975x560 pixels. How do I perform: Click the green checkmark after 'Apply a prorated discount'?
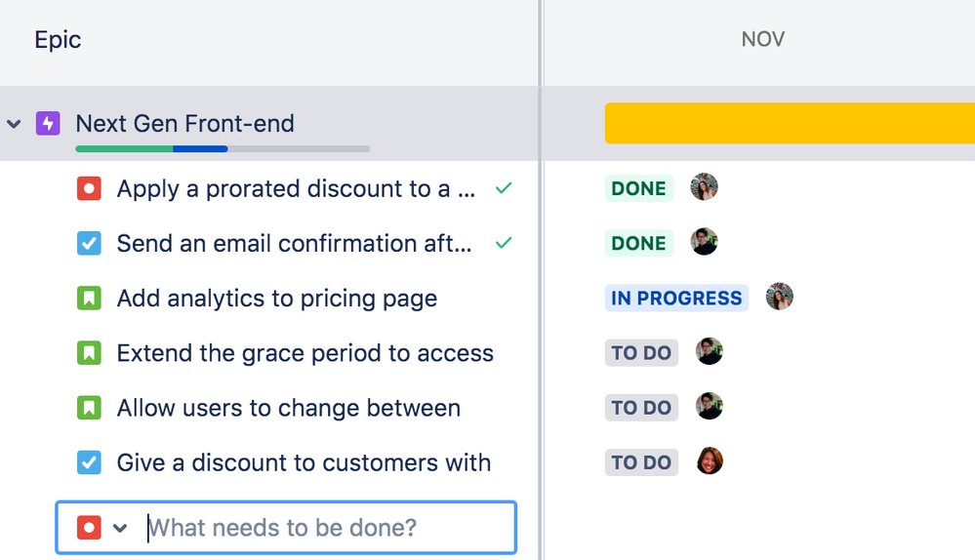(504, 188)
